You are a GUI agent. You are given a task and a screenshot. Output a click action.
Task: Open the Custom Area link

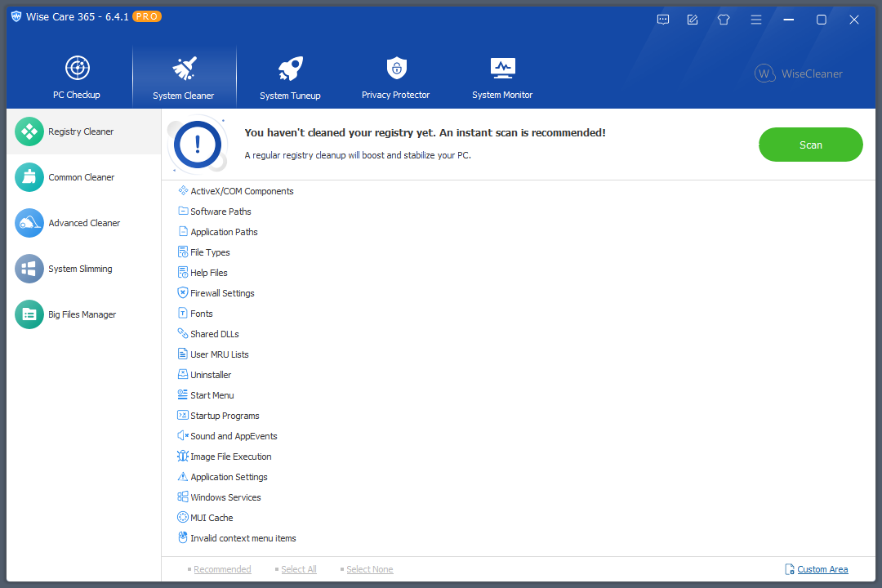click(822, 569)
